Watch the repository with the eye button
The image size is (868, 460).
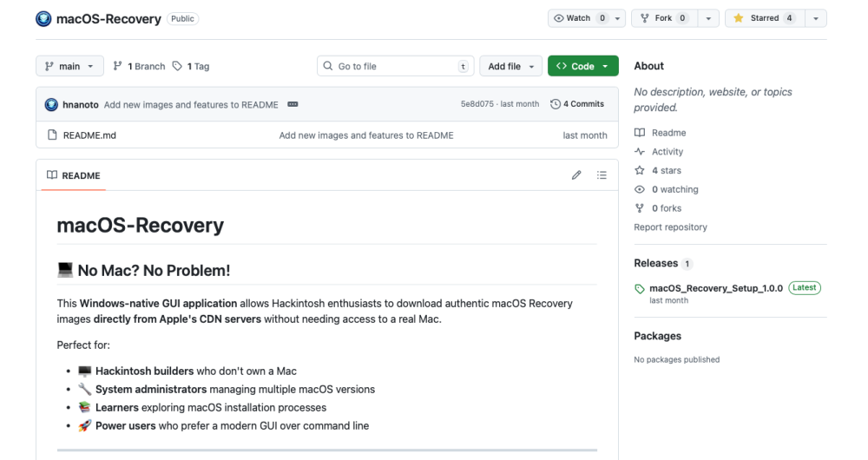[x=579, y=18]
